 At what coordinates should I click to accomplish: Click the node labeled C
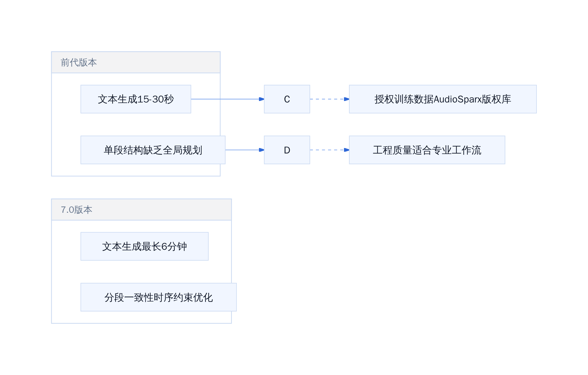click(287, 99)
